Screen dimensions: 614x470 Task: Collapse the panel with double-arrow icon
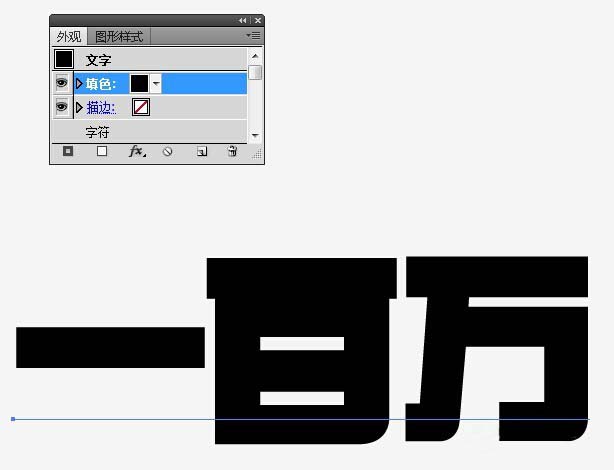[x=242, y=20]
